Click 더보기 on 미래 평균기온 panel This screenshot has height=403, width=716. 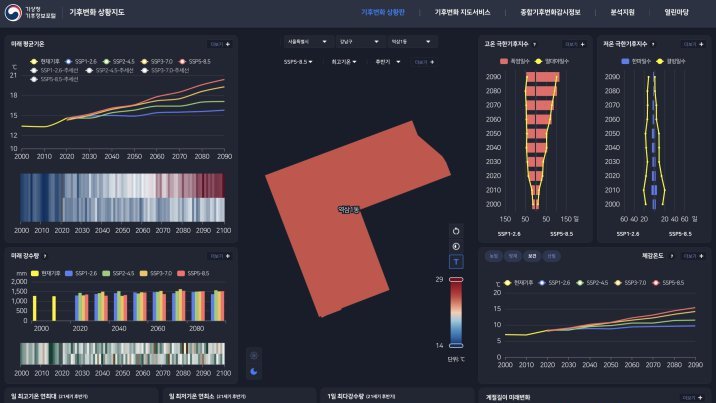pos(219,45)
